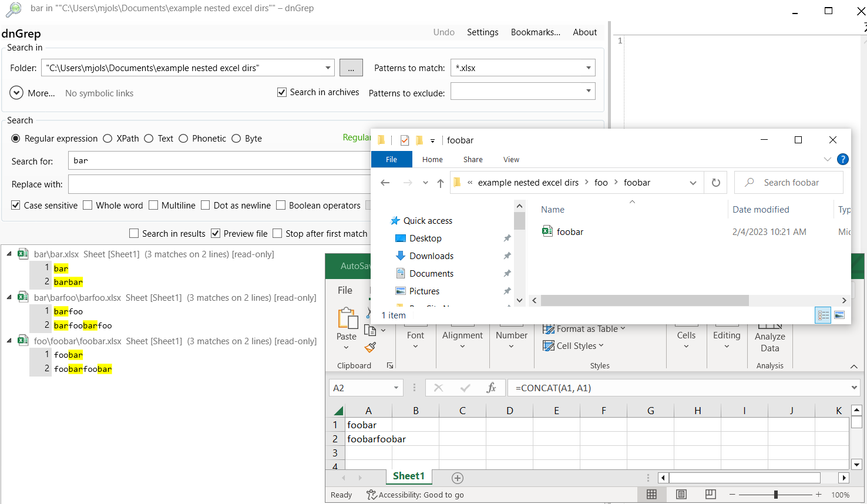Click the Properties checkmark icon in the Explorer title bar

pos(405,140)
